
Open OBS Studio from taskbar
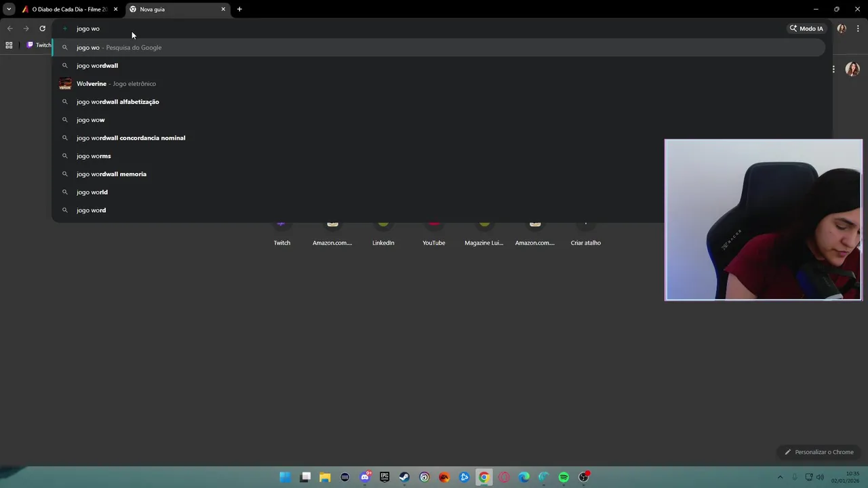583,477
